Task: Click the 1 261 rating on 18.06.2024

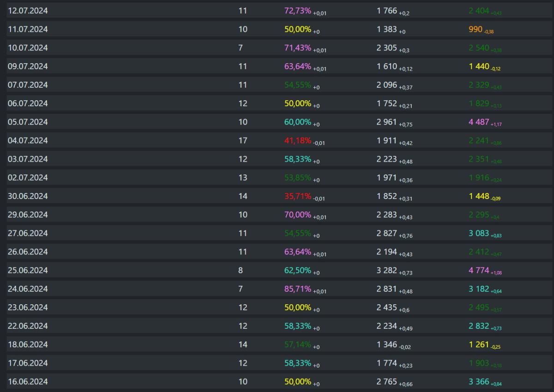Action: click(479, 344)
